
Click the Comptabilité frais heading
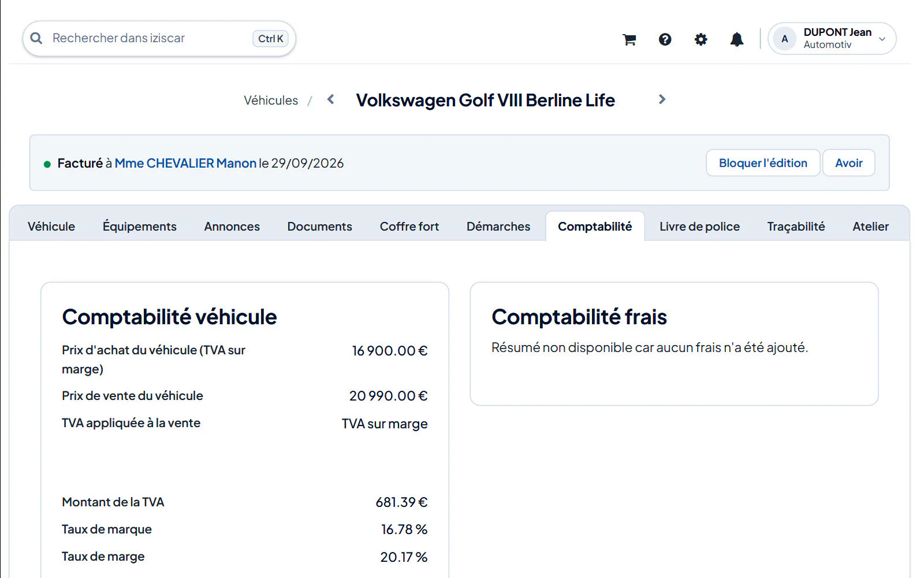(579, 317)
